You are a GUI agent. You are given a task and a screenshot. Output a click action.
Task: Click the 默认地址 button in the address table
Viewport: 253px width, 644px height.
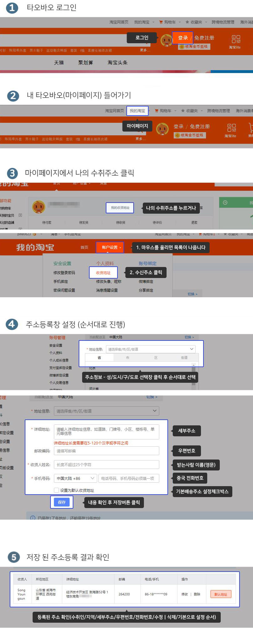point(221,594)
